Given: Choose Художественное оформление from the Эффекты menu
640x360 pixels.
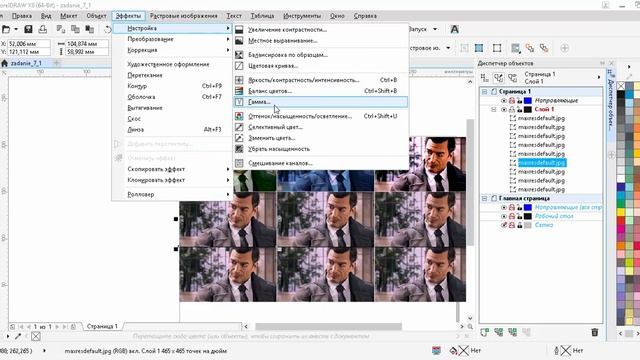Looking at the screenshot, I should [x=173, y=64].
